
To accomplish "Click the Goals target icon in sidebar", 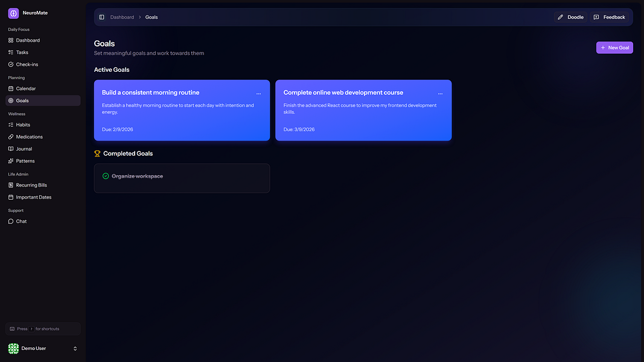I will [x=11, y=101].
